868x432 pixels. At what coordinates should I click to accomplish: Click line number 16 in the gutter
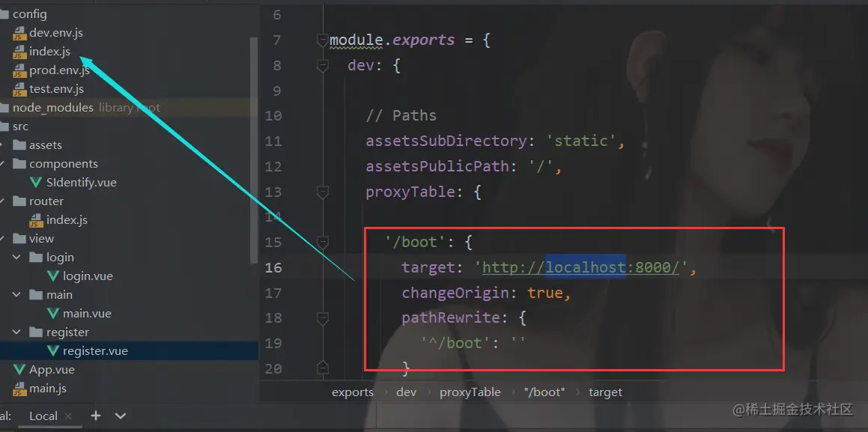[273, 268]
